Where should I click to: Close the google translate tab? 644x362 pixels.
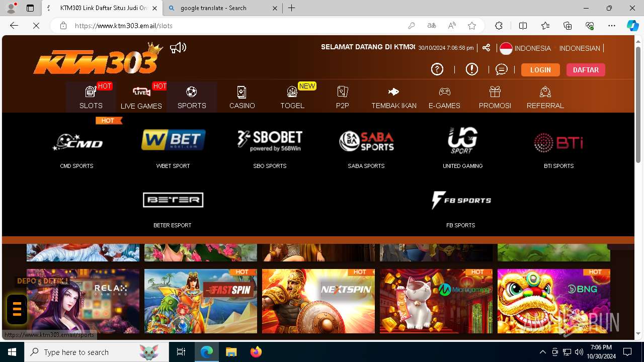click(x=275, y=8)
